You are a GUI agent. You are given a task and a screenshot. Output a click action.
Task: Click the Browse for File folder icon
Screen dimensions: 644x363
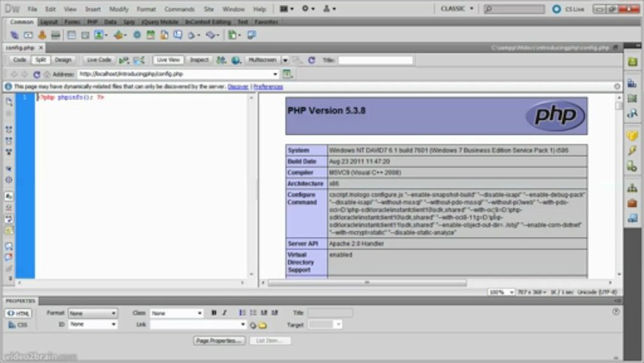(x=262, y=325)
